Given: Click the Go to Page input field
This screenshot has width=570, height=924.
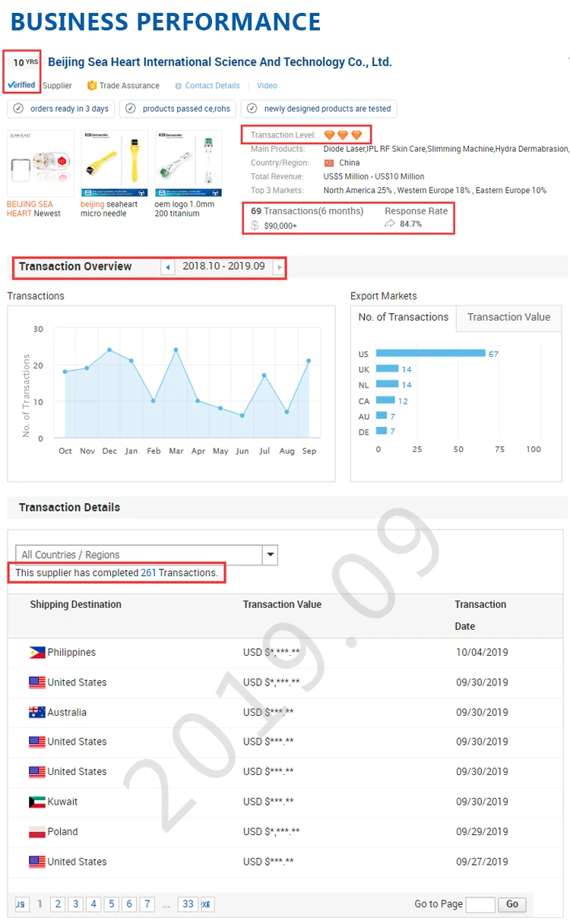Looking at the screenshot, I should coord(480,904).
